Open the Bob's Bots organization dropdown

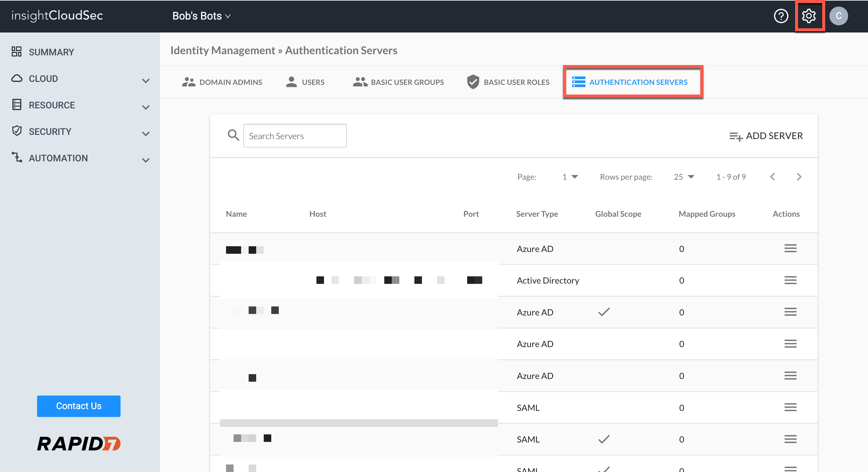coord(201,16)
